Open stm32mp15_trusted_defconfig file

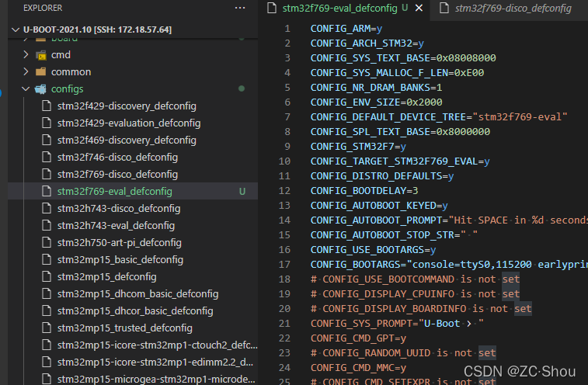pos(125,328)
